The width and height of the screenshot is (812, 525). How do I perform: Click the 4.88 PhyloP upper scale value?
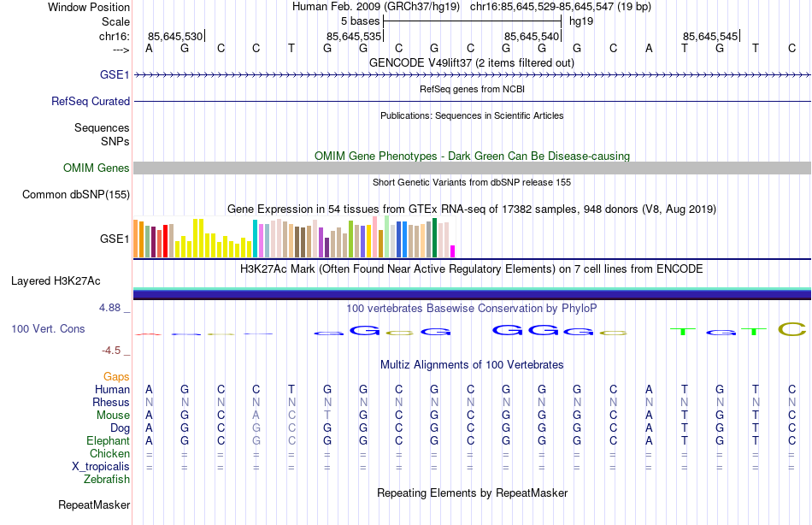110,308
